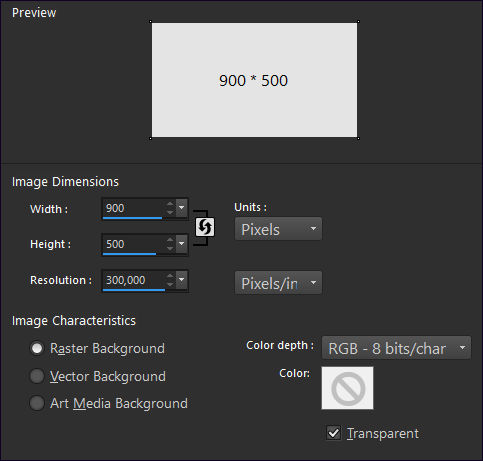Click the 900 * 500 preview canvas
The height and width of the screenshot is (461, 483).
coord(254,80)
